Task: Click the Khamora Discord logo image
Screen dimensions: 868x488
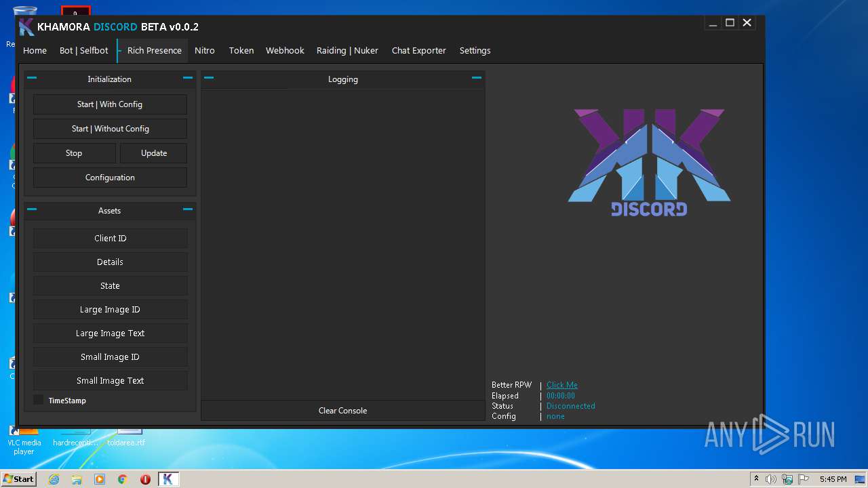Action: pyautogui.click(x=649, y=163)
